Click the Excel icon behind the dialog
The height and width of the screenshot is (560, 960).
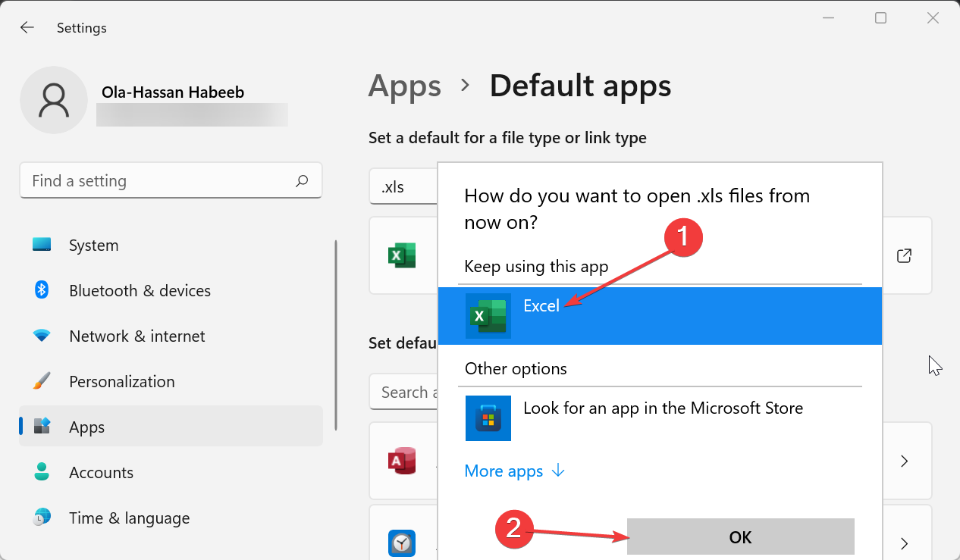[401, 255]
